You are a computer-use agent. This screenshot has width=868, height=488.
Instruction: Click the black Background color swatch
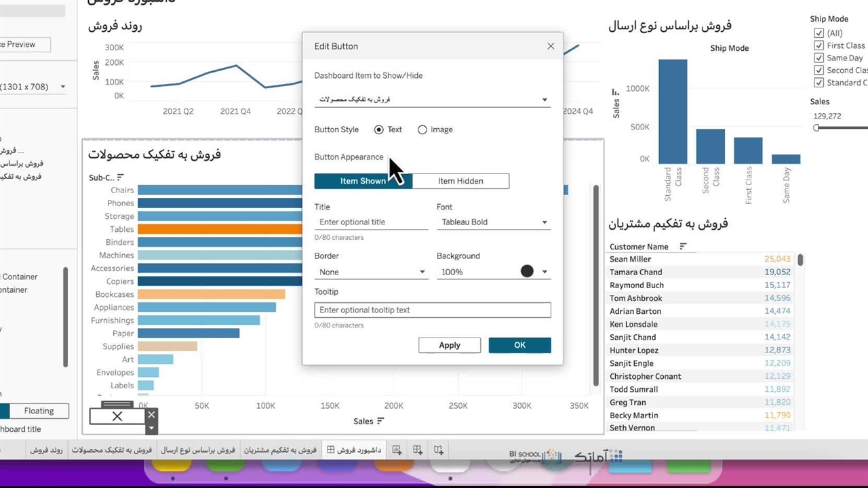(527, 271)
